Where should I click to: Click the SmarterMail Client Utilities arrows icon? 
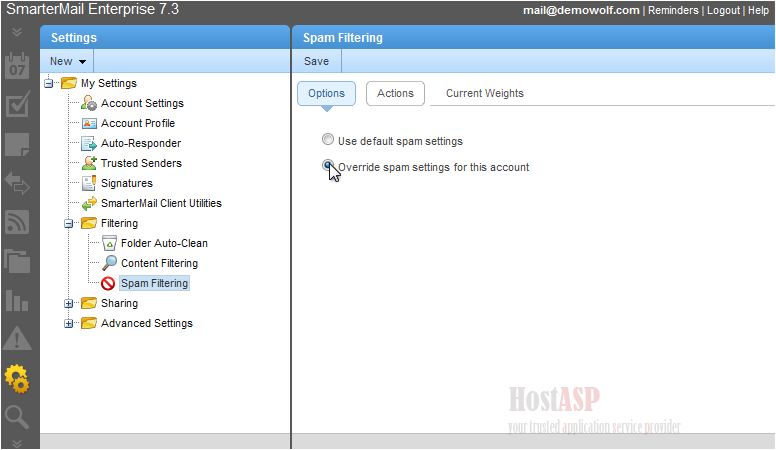tap(89, 203)
